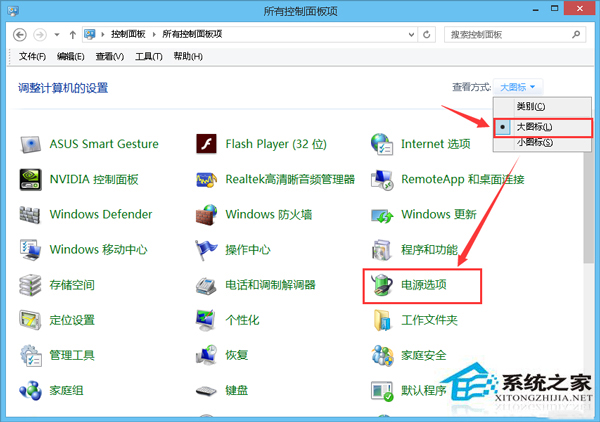The width and height of the screenshot is (600, 422).
Task: Open the Windows Update icon
Action: pos(382,216)
